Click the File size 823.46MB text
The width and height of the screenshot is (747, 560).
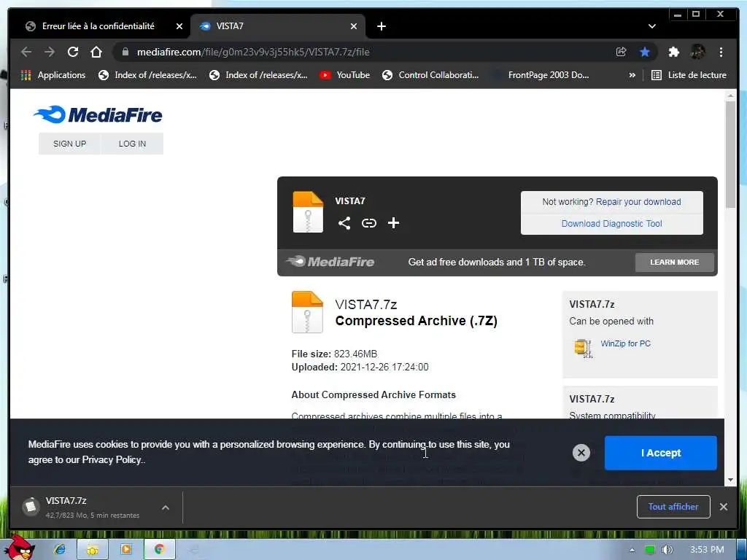tap(334, 354)
